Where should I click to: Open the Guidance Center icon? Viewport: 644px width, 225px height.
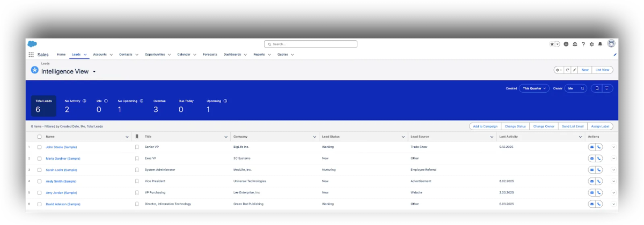coord(575,44)
